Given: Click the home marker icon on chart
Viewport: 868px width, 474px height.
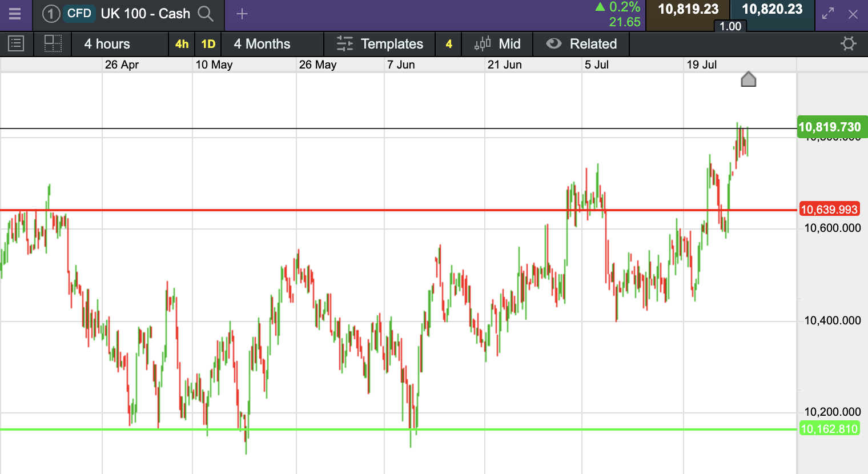Looking at the screenshot, I should tap(748, 79).
